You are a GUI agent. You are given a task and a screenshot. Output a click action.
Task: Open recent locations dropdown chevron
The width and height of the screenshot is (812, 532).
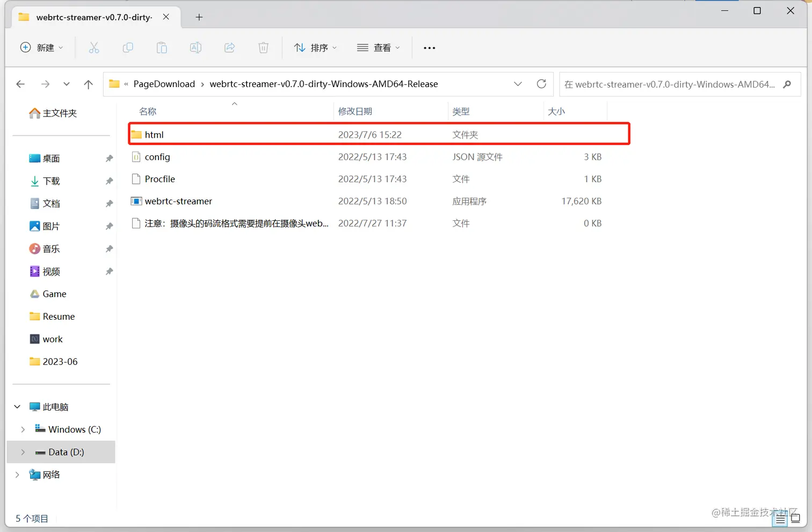coord(66,84)
